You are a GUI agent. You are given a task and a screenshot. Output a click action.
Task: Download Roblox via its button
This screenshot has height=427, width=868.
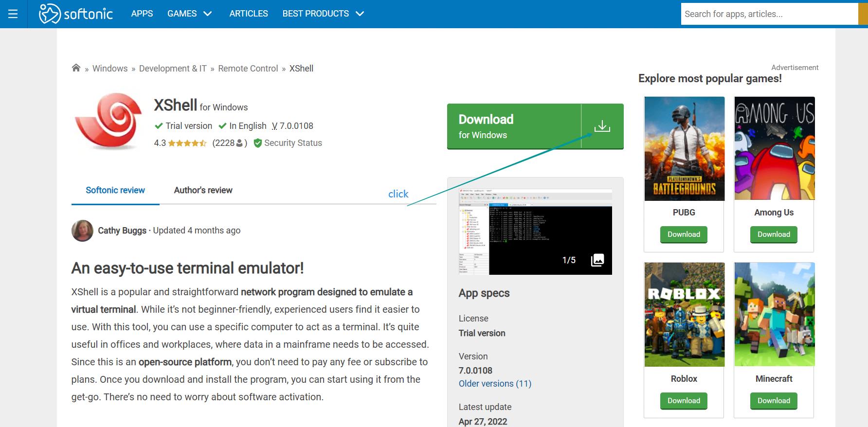tap(684, 401)
